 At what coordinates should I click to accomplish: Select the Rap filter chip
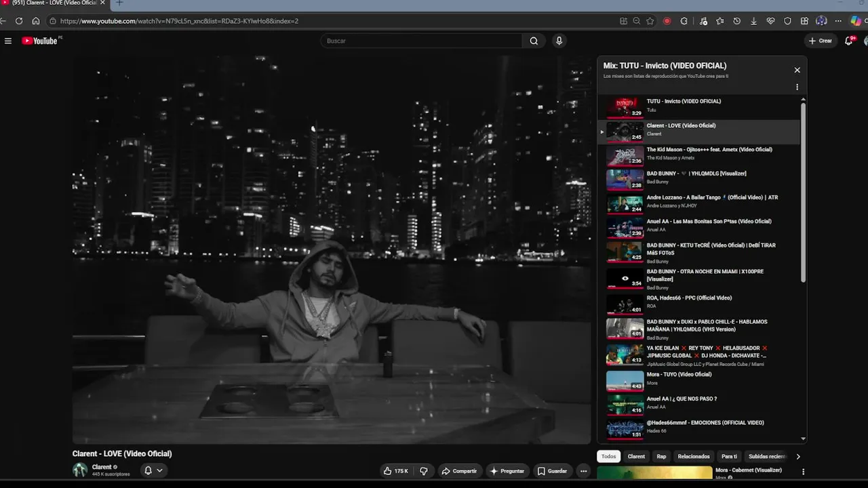tap(661, 457)
